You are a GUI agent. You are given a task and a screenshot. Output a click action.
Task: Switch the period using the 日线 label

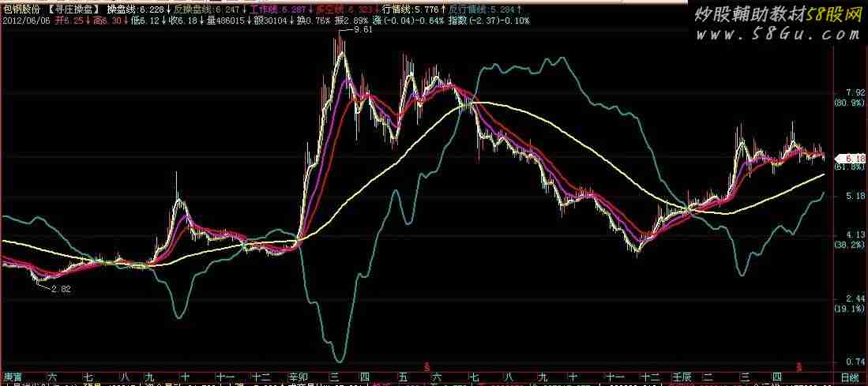851,377
